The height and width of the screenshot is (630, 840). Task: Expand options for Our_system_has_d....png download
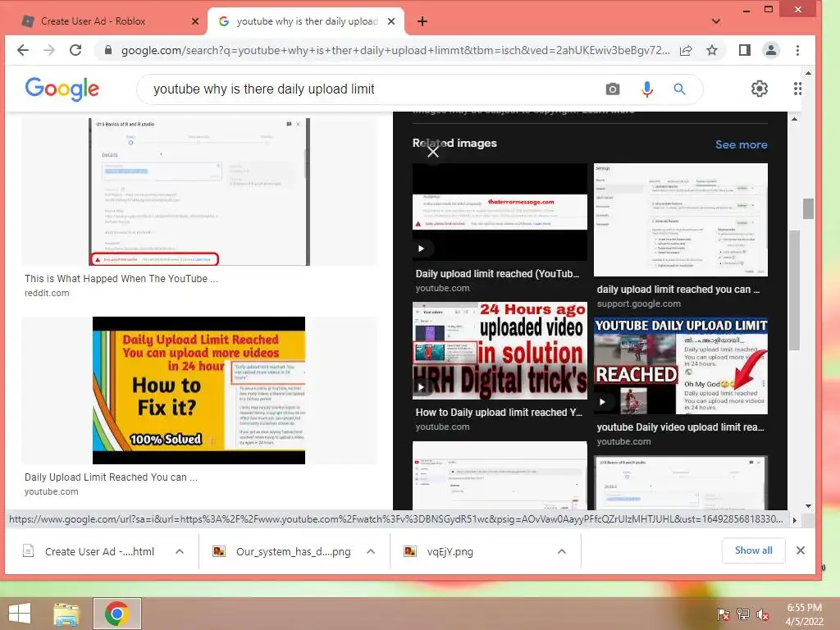pyautogui.click(x=371, y=551)
